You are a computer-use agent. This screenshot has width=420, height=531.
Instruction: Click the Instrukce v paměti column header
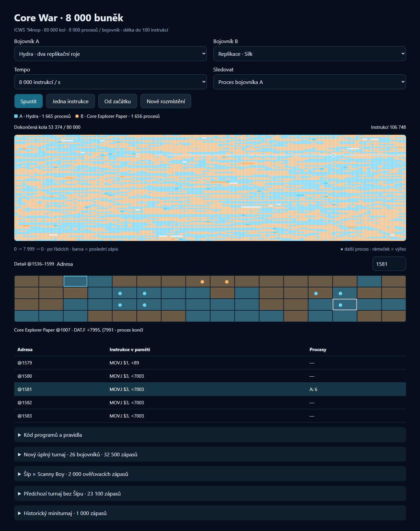click(130, 349)
